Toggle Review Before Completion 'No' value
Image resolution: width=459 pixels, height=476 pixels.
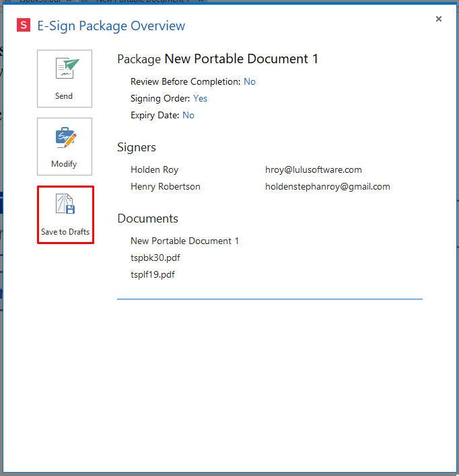[x=250, y=82]
